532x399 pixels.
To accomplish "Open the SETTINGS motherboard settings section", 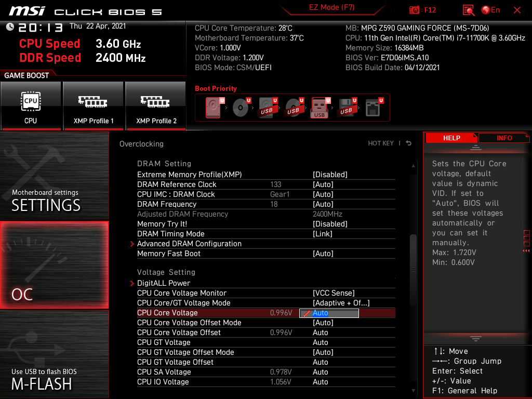I will (54, 176).
